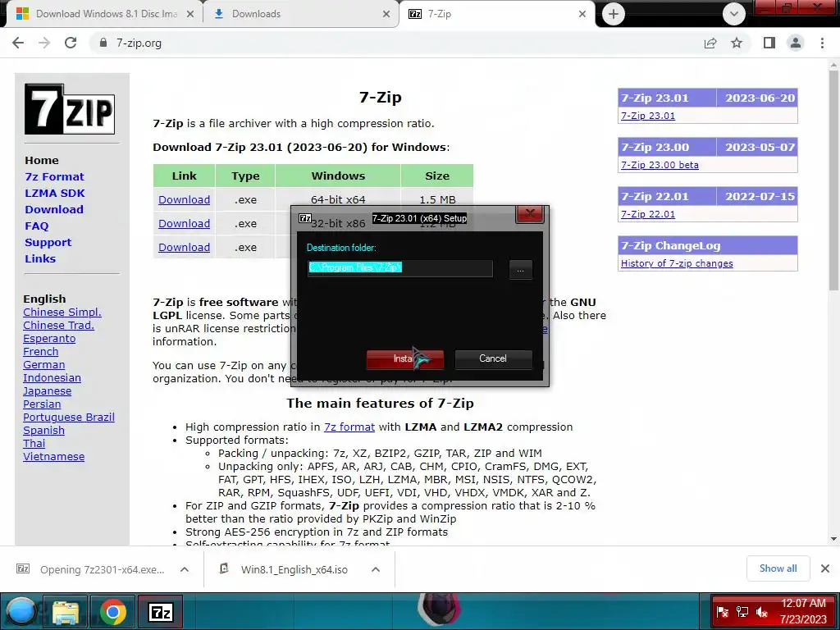Screen dimensions: 840x630
Task: Open the 7-Zip 23.01 news link
Action: 648,116
